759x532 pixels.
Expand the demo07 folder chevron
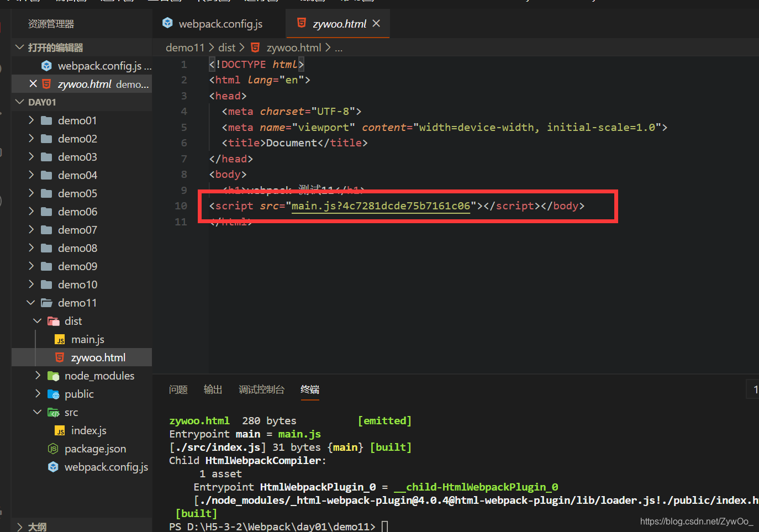pos(31,230)
